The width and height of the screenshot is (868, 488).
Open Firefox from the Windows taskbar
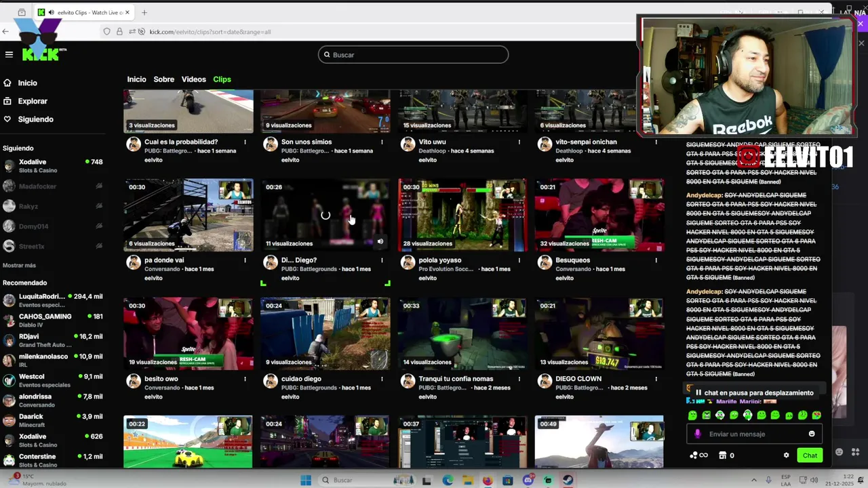tap(487, 481)
